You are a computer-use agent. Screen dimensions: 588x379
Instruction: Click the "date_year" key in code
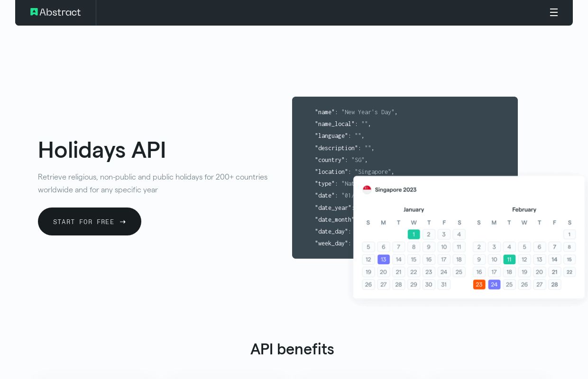(x=333, y=208)
